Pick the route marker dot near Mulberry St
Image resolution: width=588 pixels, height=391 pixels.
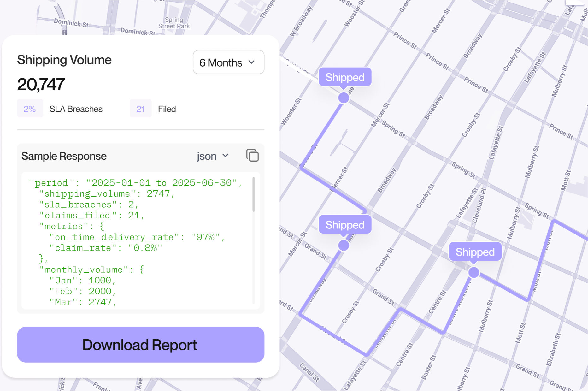pos(473,272)
